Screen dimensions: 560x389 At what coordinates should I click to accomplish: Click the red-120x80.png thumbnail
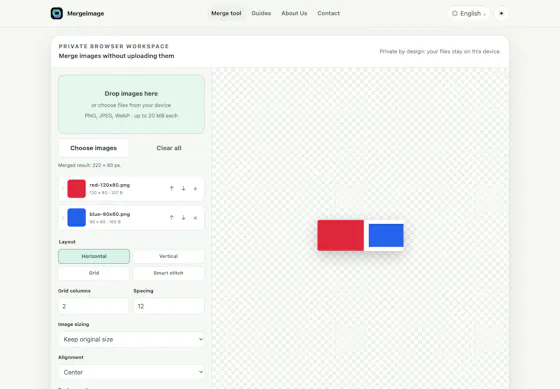point(76,189)
